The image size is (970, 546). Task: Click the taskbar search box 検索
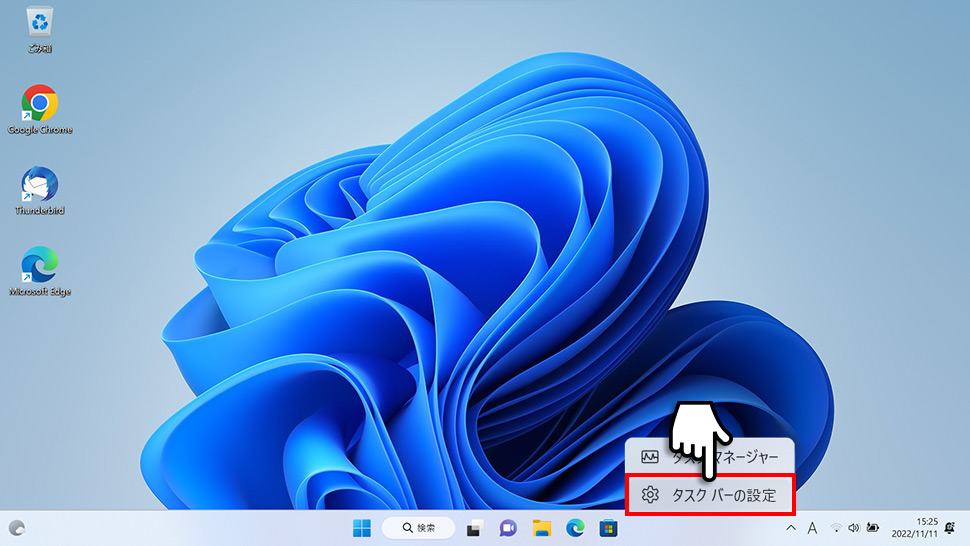click(418, 527)
